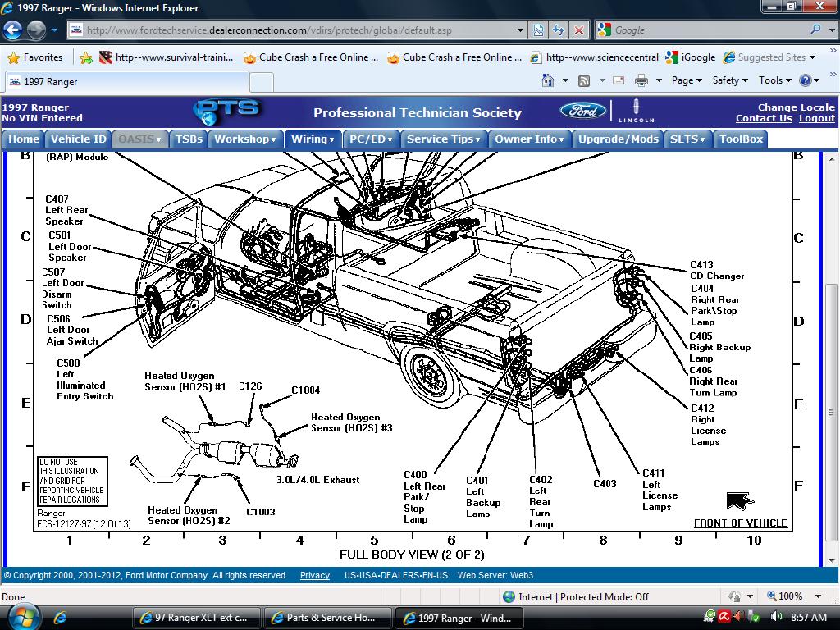Click the Ford oval logo
The width and height of the screenshot is (840, 630).
click(x=583, y=111)
